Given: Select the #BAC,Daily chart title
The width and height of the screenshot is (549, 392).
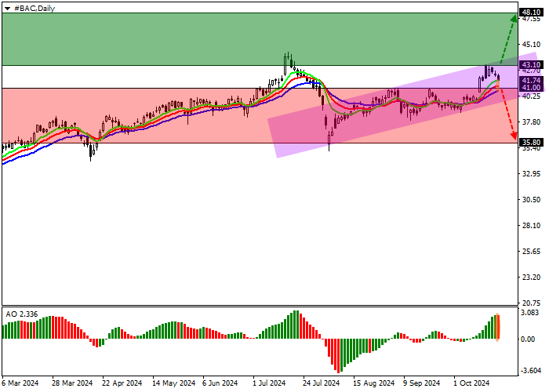Looking at the screenshot, I should [35, 9].
